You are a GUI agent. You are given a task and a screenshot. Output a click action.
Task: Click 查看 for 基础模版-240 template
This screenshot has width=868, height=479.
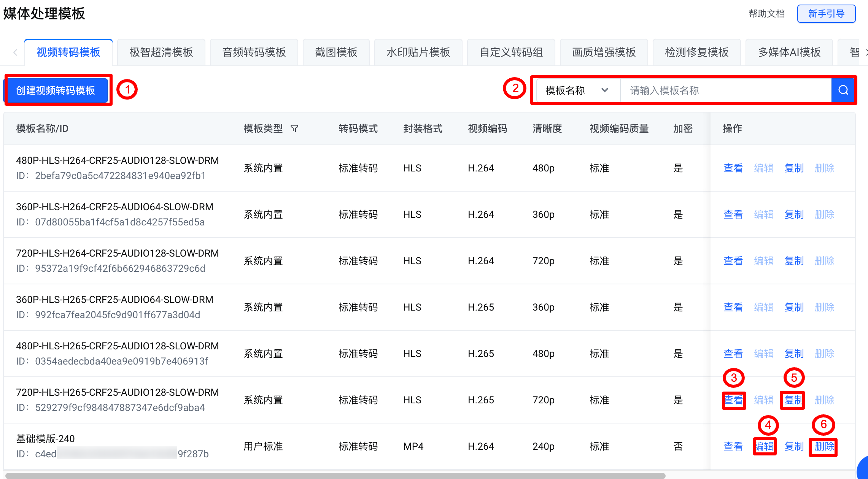[733, 446]
